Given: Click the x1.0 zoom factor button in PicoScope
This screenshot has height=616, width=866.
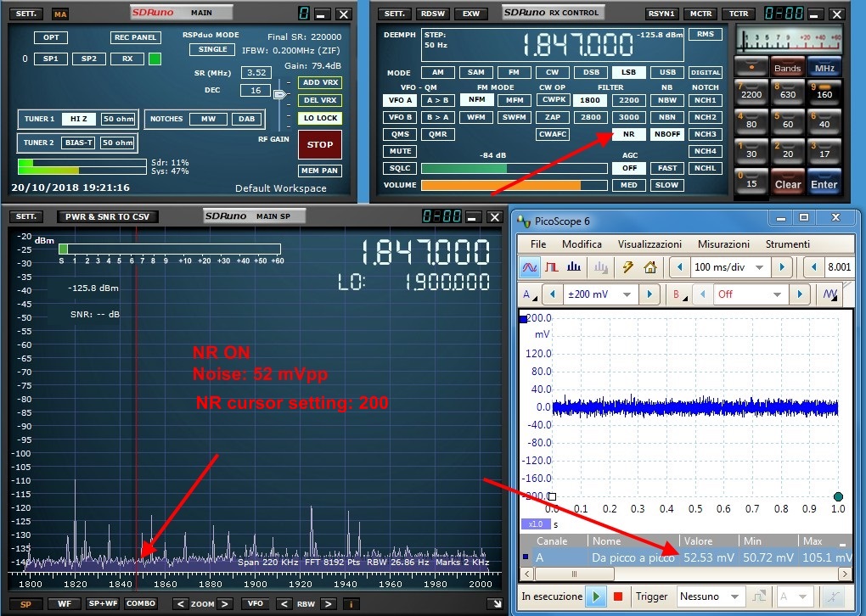Looking at the screenshot, I should [x=535, y=524].
